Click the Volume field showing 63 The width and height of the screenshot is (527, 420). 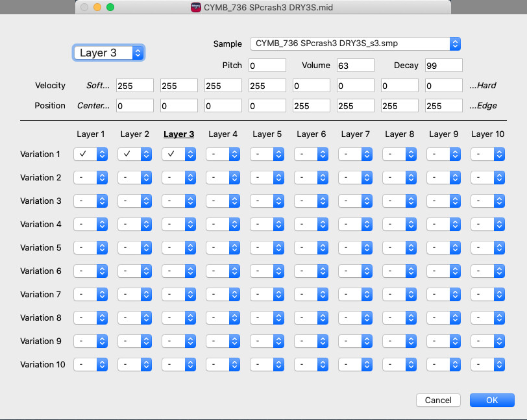coord(356,65)
